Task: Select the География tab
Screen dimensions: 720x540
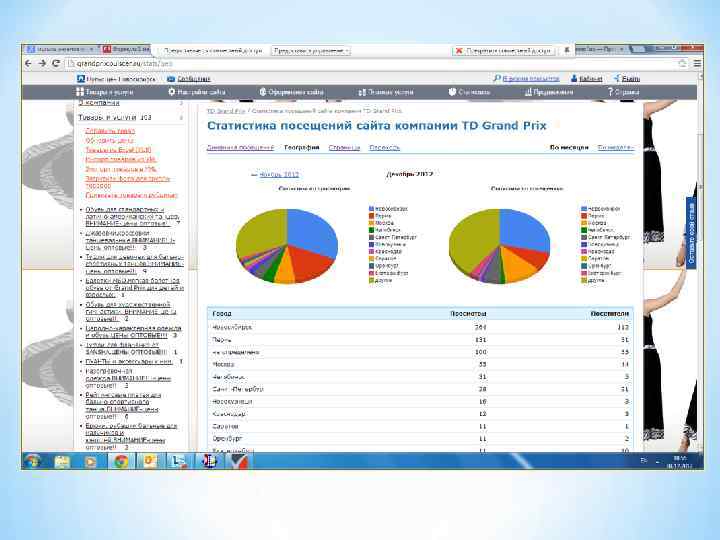Action: click(301, 147)
